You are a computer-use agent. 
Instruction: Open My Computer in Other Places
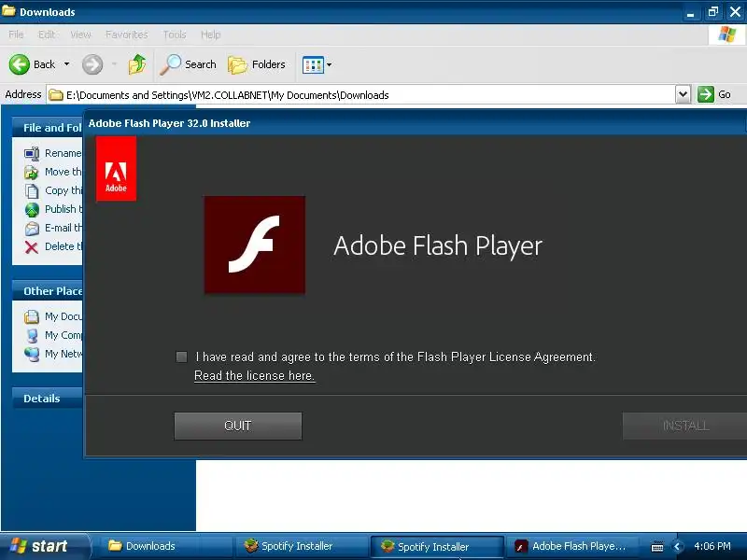coord(53,335)
